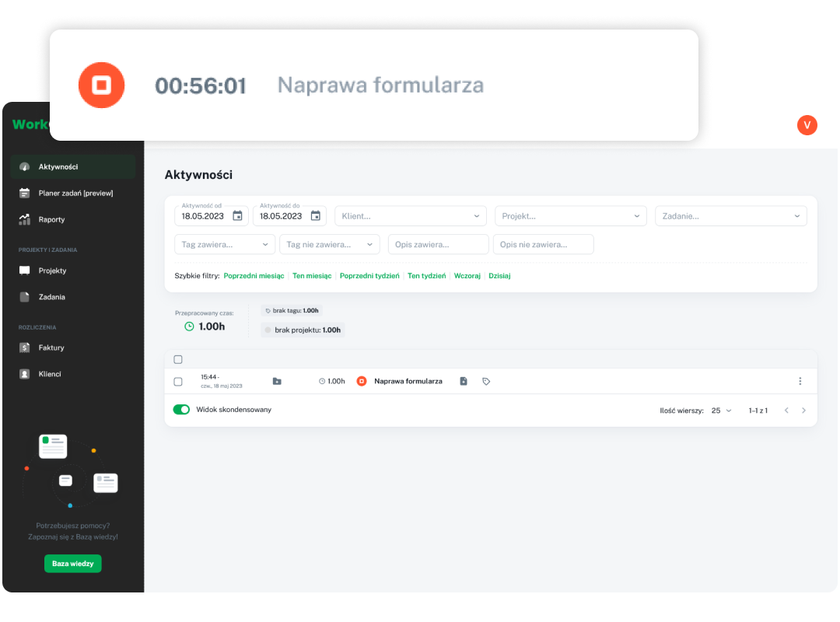The width and height of the screenshot is (840, 622).
Task: Open the 'Ilość wierszy' rows-per-page dropdown
Action: tap(721, 411)
